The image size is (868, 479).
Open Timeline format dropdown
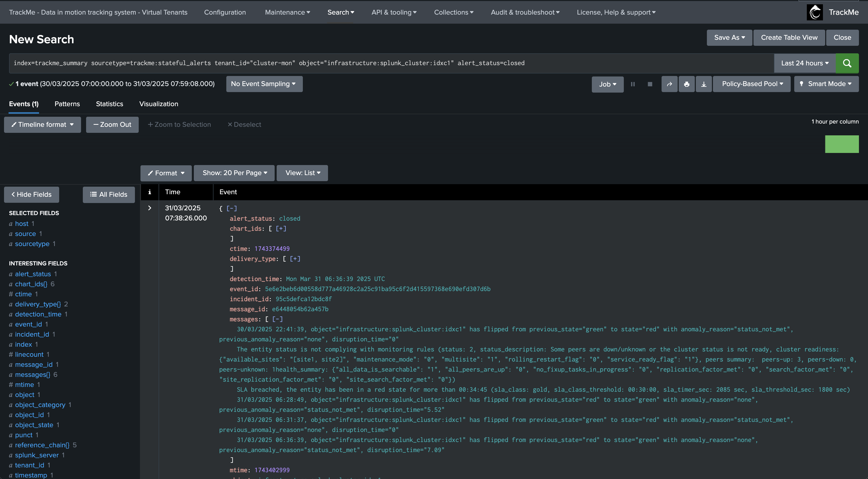click(43, 125)
